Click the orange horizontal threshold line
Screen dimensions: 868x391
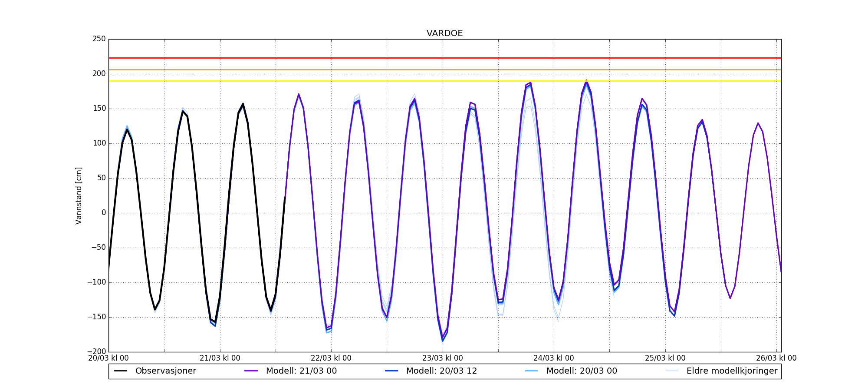point(445,70)
